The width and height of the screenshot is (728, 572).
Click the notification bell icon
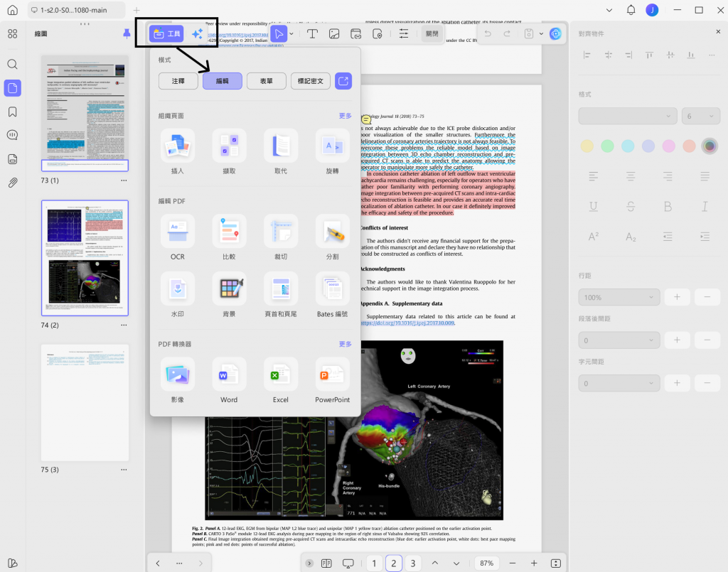[631, 10]
